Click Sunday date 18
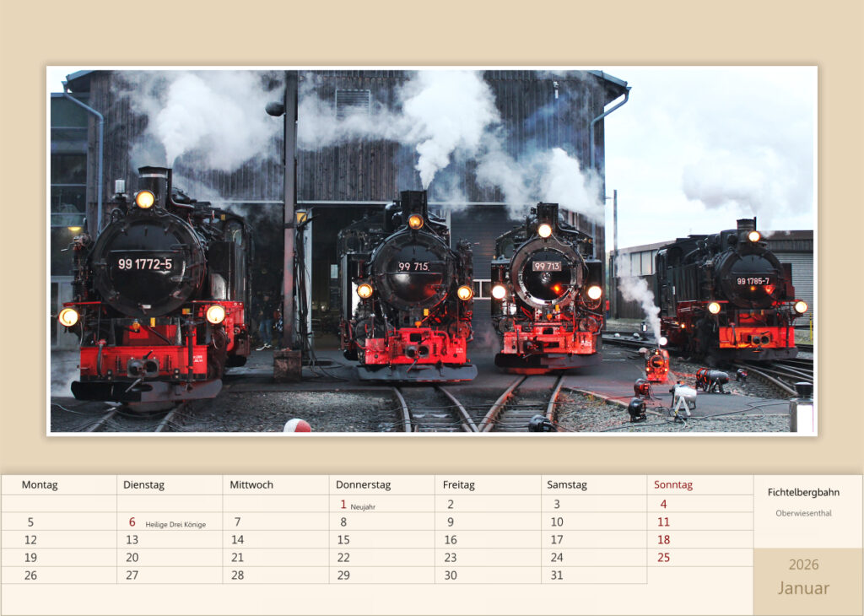Viewport: 864px width, 616px height. pyautogui.click(x=663, y=540)
